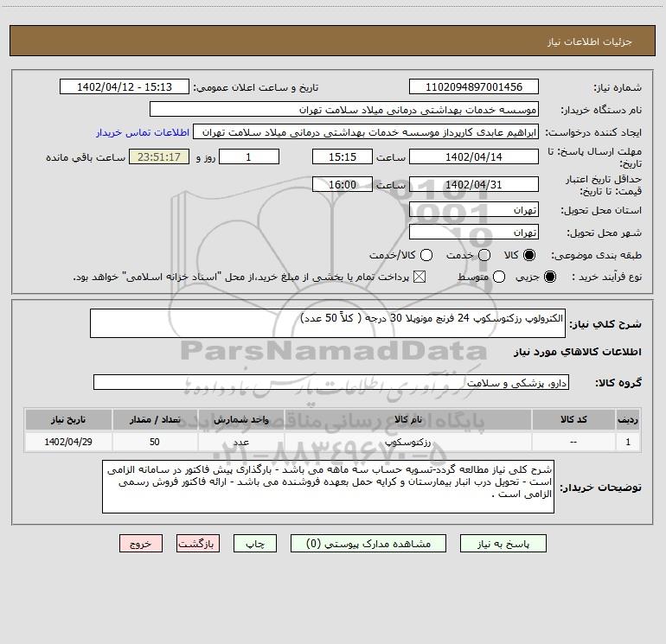Screen dimensions: 666x644
Task: Click the تعداد / مقدار column header
Action: tap(155, 419)
